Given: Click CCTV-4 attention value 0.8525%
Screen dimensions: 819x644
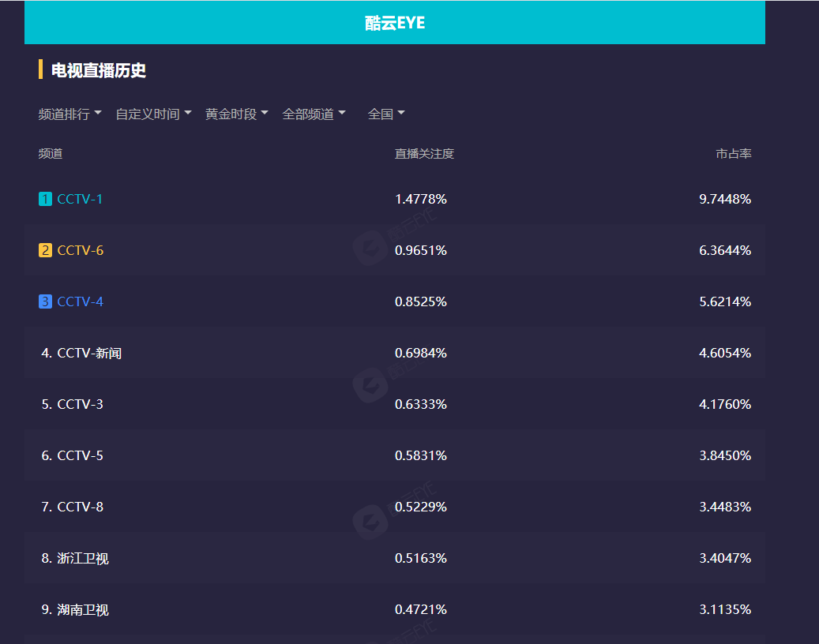Looking at the screenshot, I should tap(421, 301).
